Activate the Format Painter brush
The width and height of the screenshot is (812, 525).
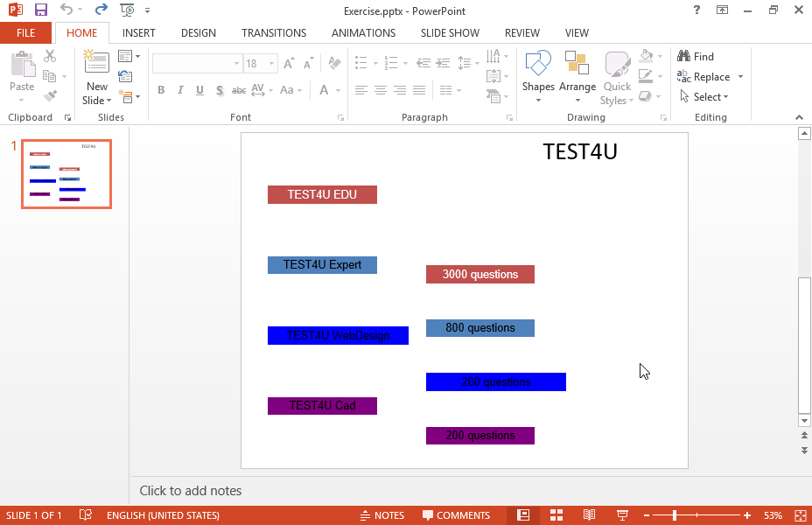50,96
